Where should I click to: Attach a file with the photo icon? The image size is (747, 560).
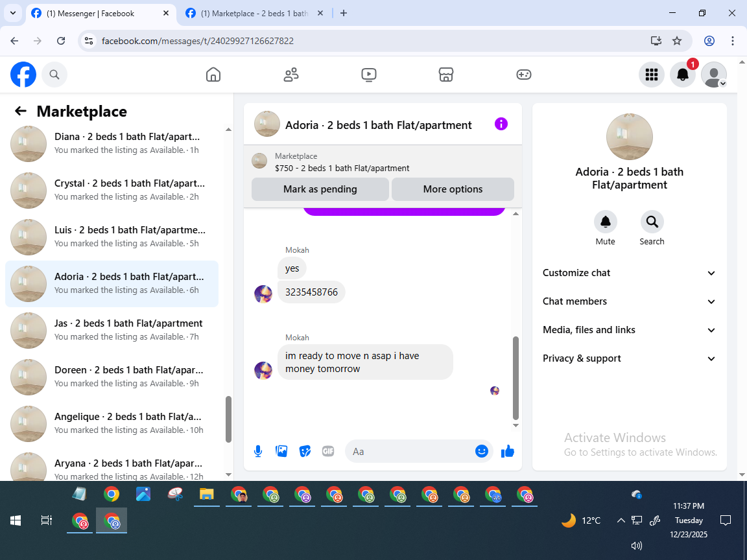281,451
